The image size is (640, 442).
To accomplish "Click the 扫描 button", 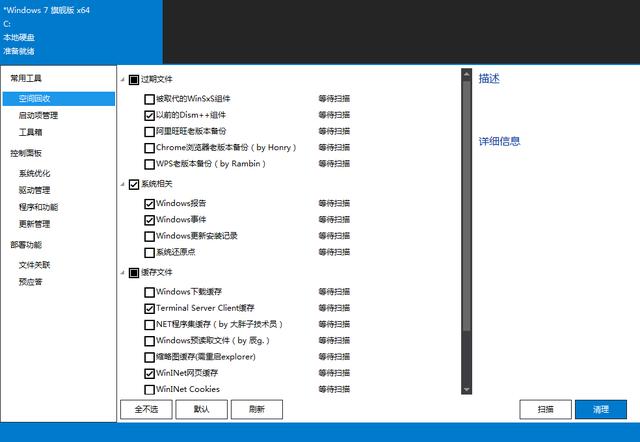I will (545, 409).
